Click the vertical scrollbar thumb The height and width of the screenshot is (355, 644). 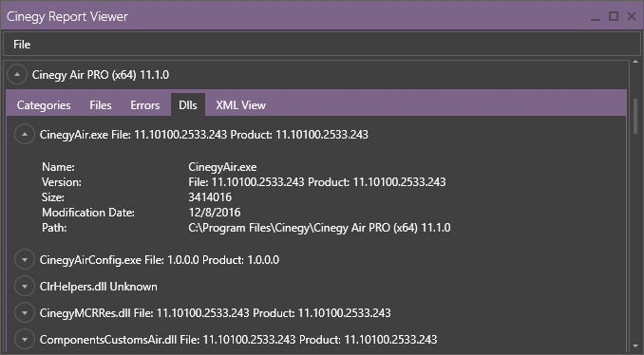click(635, 117)
